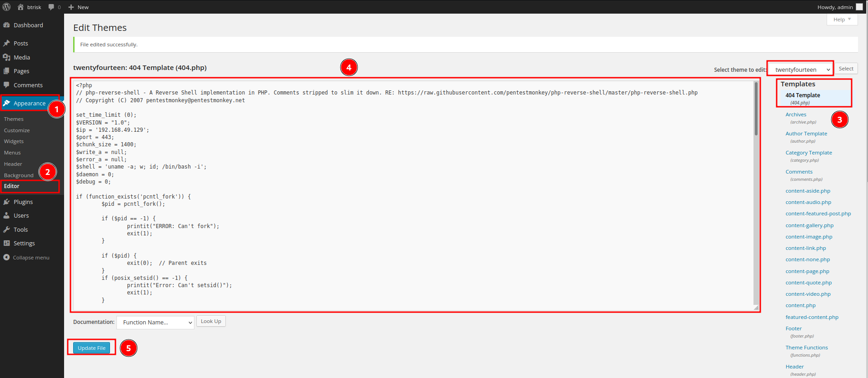Click the Media library icon
868x378 pixels.
[x=7, y=57]
